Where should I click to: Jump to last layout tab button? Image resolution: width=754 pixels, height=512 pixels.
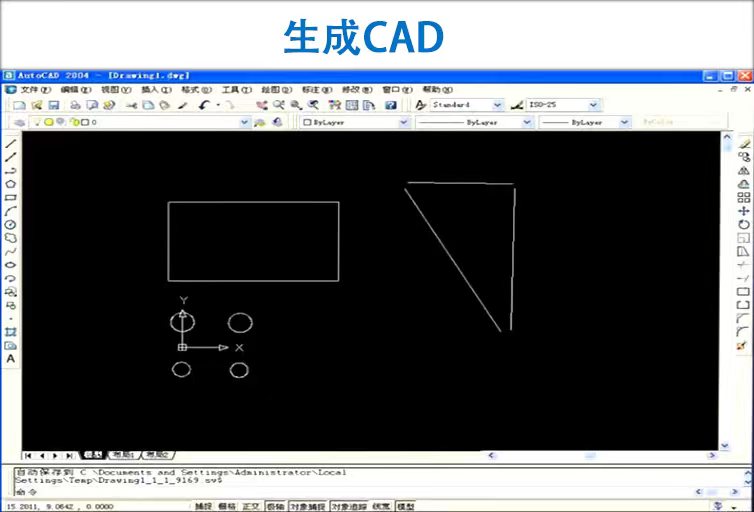tap(69, 455)
